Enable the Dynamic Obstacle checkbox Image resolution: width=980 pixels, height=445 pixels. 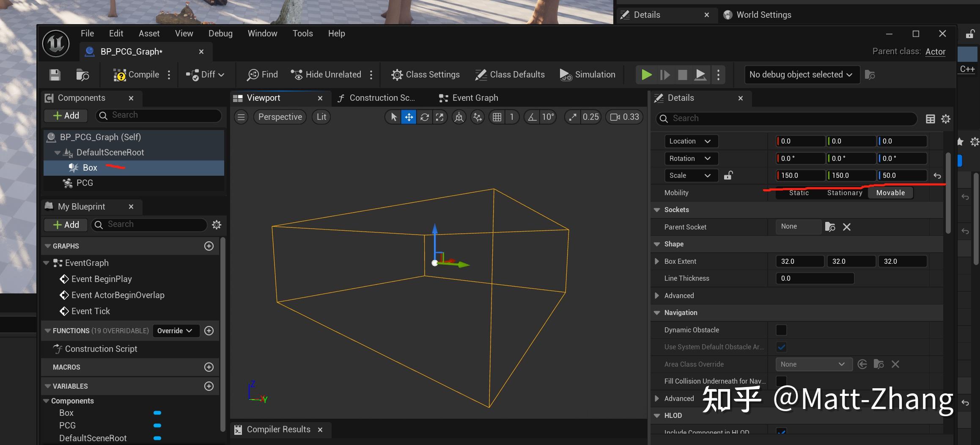(x=781, y=330)
